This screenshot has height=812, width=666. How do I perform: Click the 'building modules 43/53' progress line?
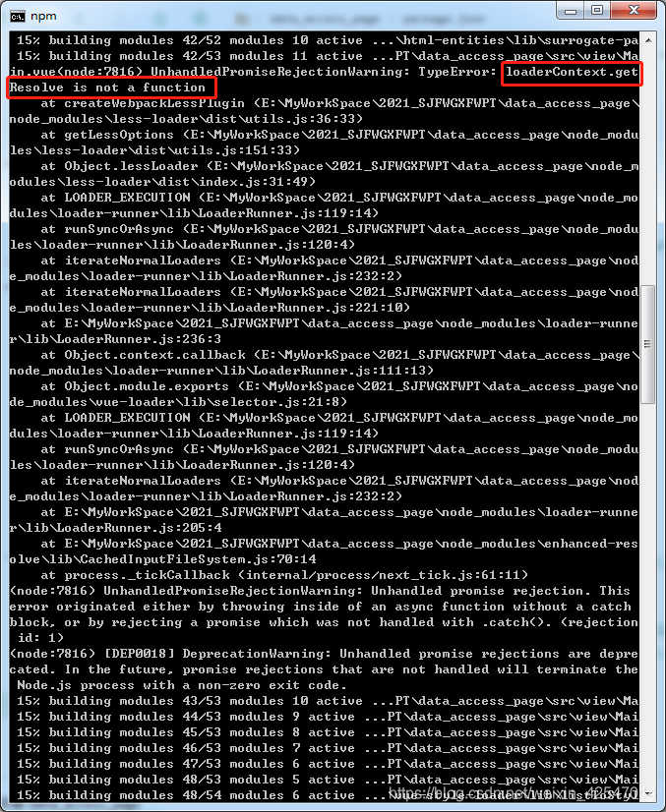[x=324, y=701]
